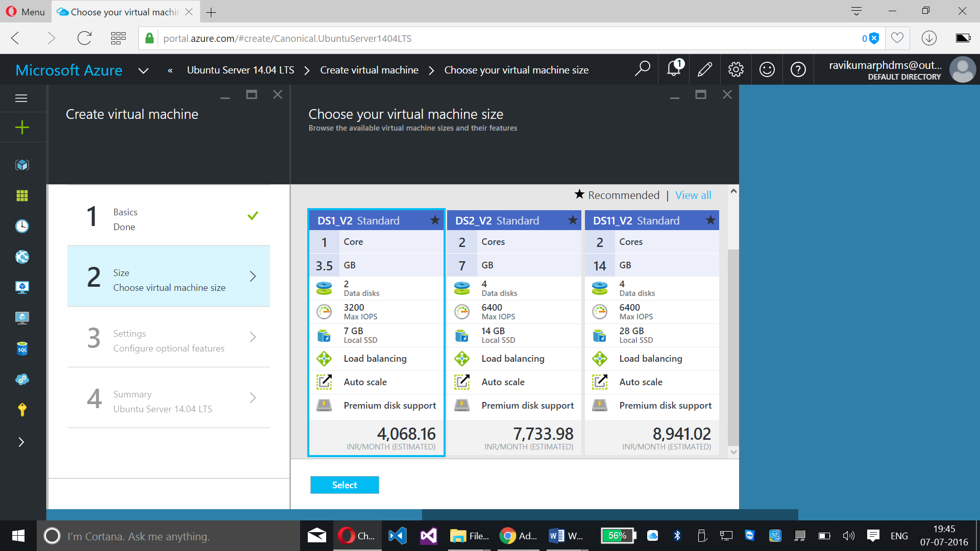
Task: Open a new browser tab
Action: [x=211, y=12]
